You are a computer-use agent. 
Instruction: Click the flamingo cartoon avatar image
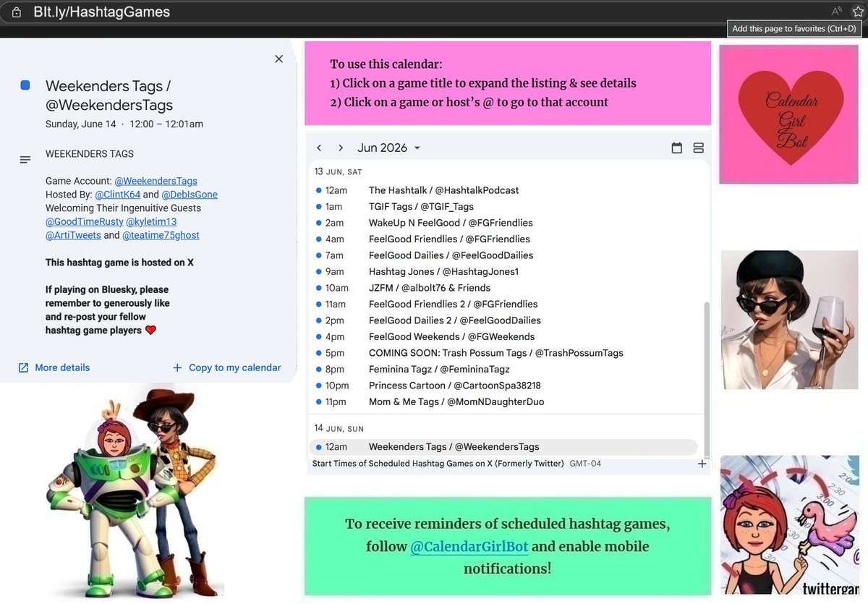pyautogui.click(x=790, y=524)
